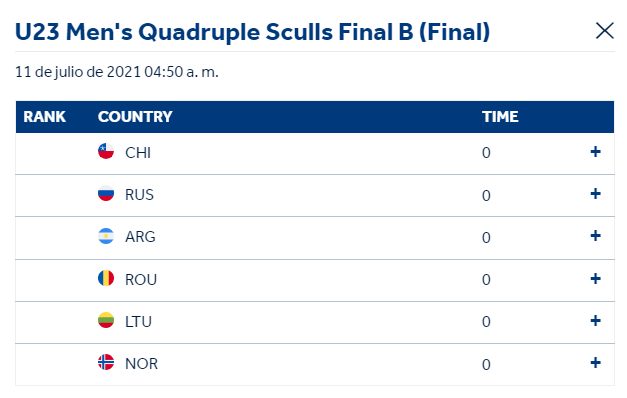The width and height of the screenshot is (627, 398).
Task: Click the Norway flag icon
Action: [x=106, y=362]
